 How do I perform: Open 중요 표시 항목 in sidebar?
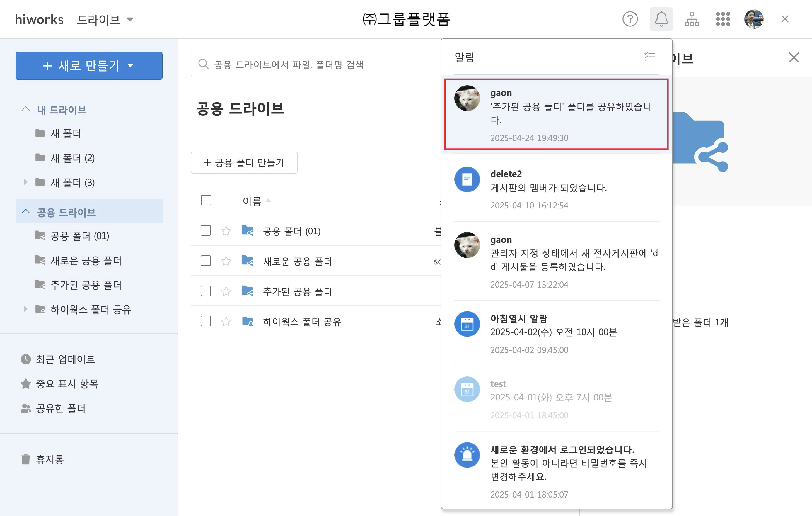pos(67,384)
